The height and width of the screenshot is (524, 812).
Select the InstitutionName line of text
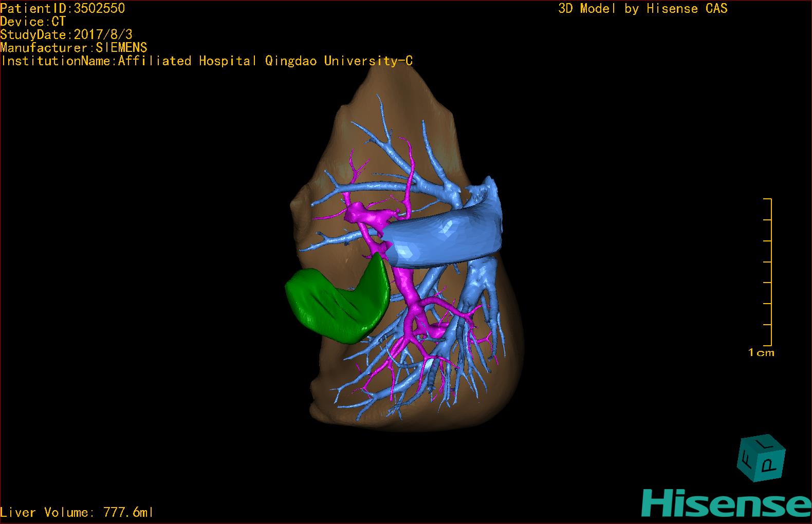tap(207, 61)
